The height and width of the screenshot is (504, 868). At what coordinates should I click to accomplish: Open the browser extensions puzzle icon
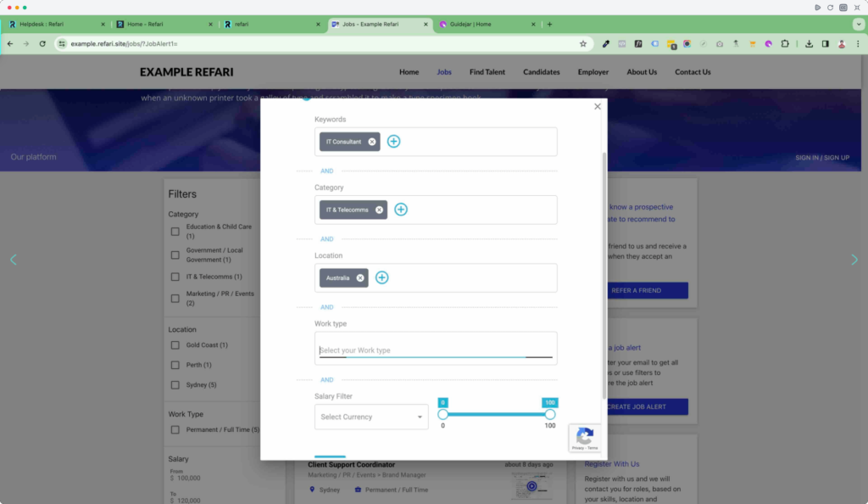(x=785, y=44)
